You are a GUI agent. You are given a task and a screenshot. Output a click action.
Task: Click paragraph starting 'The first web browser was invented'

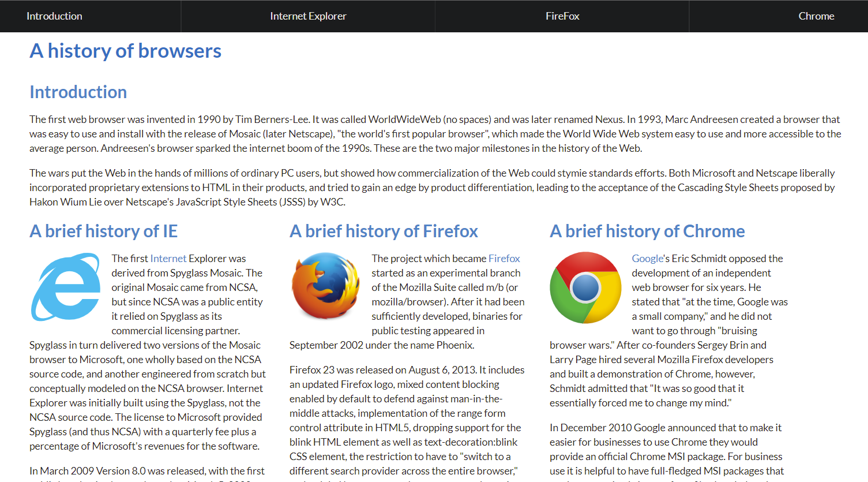tap(435, 134)
